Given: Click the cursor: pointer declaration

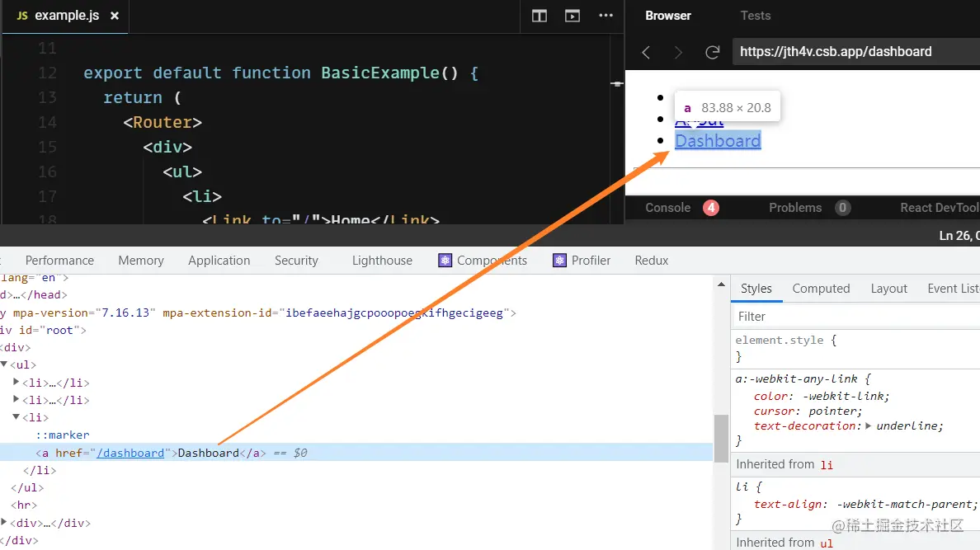Looking at the screenshot, I should 808,411.
